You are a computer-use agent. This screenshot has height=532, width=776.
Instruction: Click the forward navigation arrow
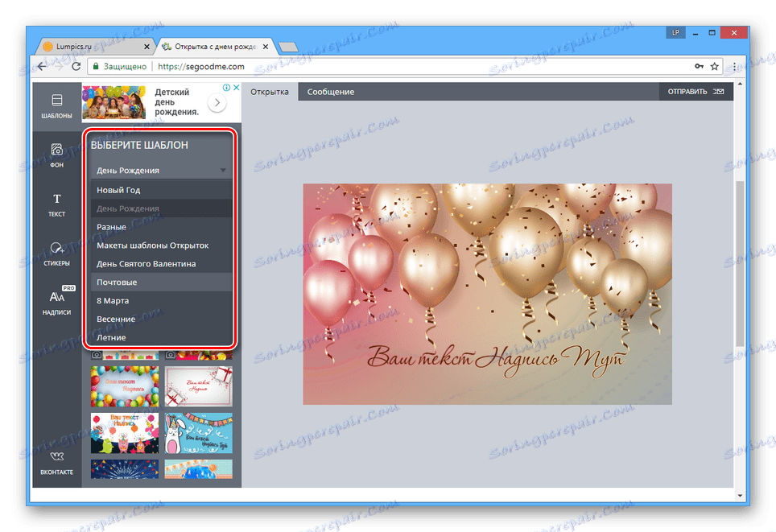click(x=59, y=66)
